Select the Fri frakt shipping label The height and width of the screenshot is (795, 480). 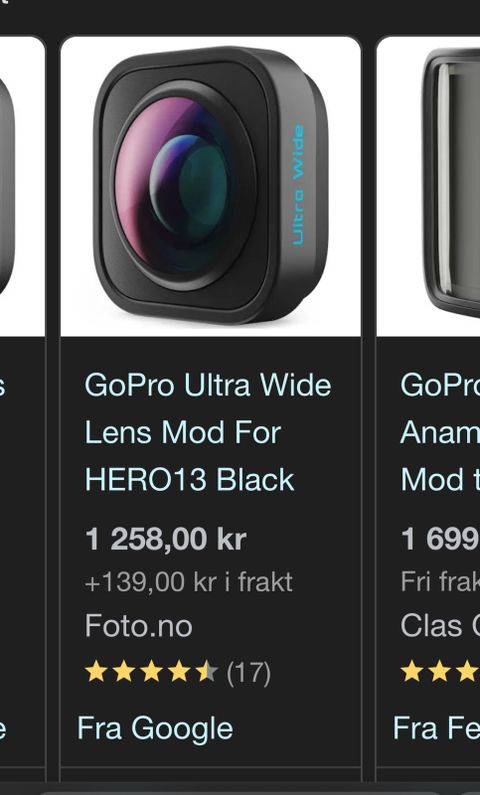coord(440,582)
